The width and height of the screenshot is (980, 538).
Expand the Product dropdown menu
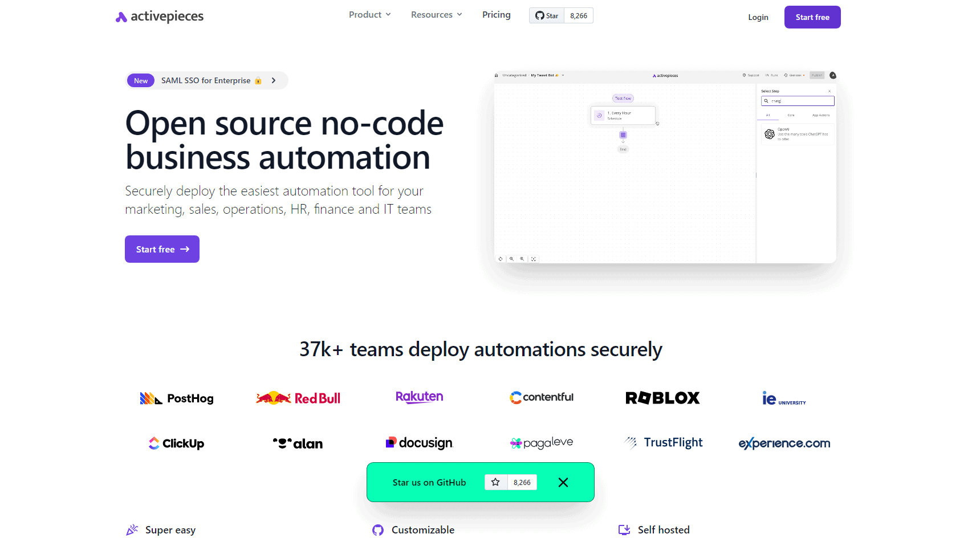point(369,15)
